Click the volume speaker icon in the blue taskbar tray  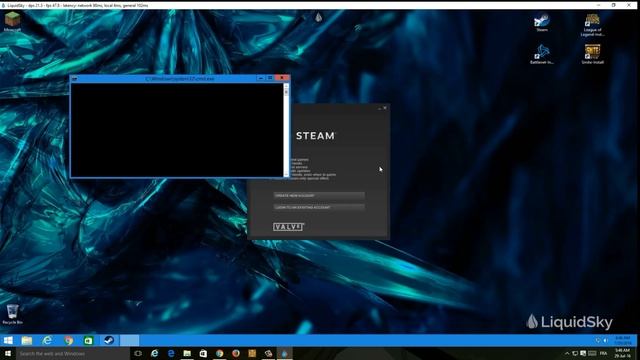point(606,340)
